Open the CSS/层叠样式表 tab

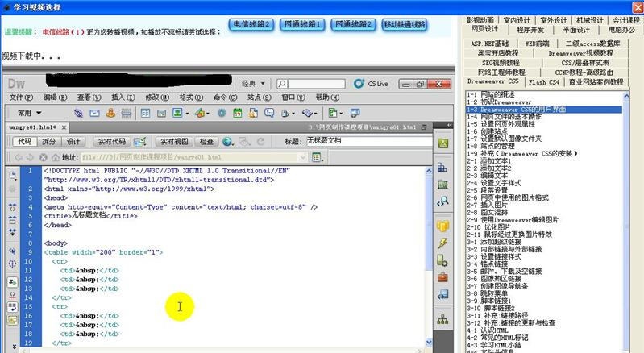(585, 63)
